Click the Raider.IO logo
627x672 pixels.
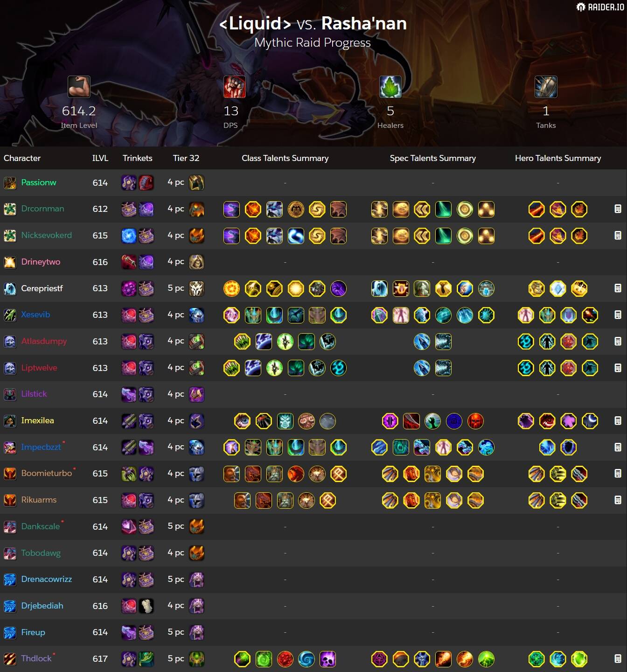[x=600, y=7]
